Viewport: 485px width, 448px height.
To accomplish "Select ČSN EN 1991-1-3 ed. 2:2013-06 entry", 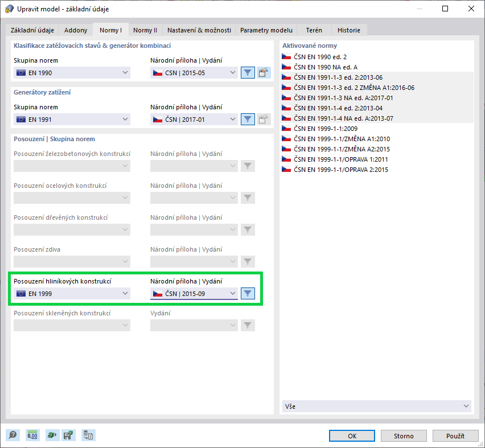I will 377,77.
